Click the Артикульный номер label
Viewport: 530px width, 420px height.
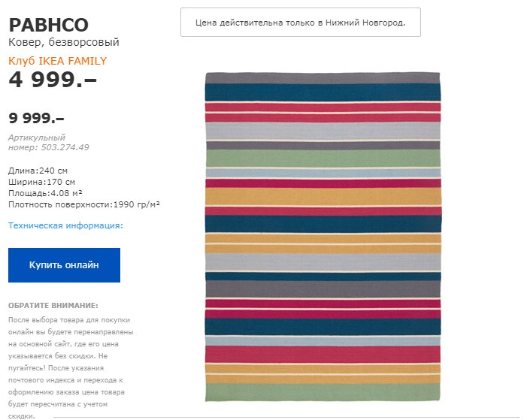coord(37,142)
